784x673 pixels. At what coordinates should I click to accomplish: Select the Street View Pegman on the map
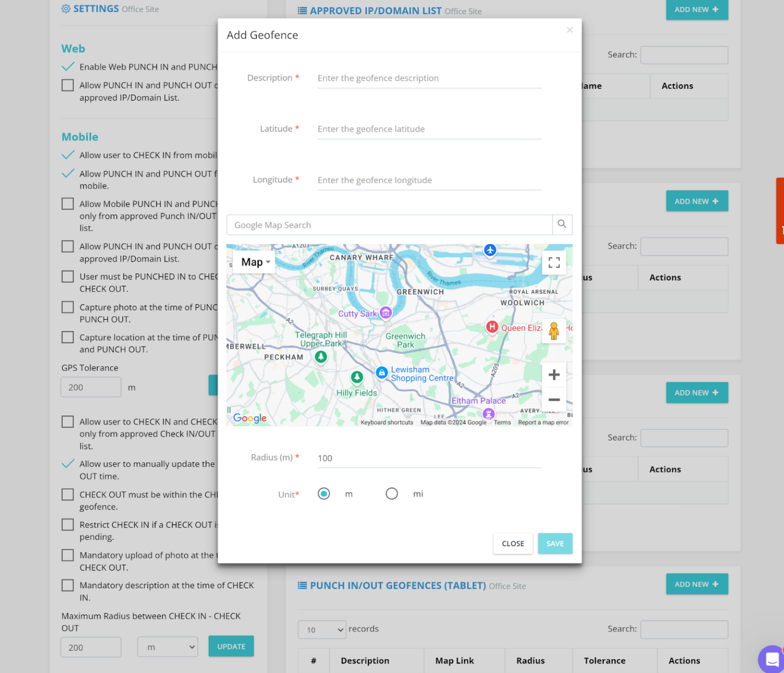point(554,330)
